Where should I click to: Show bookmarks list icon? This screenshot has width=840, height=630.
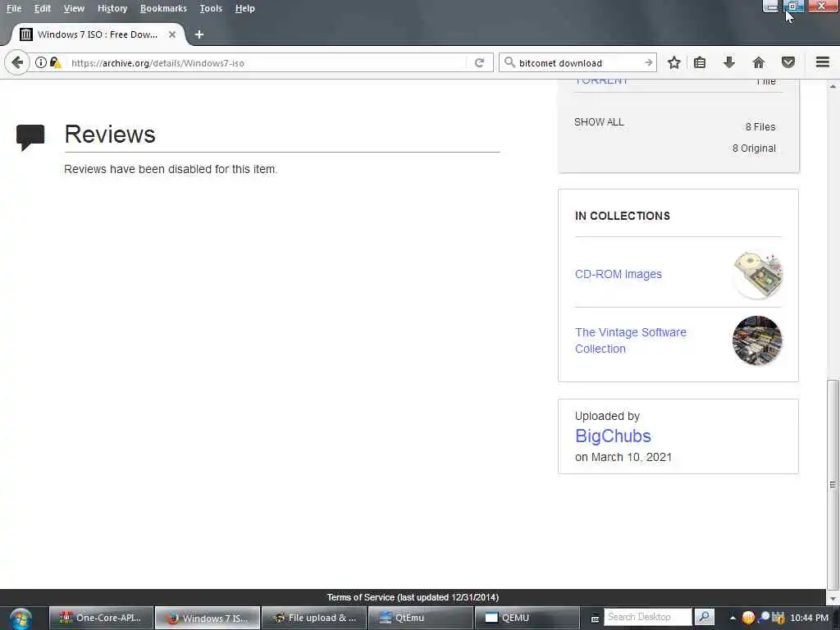coord(700,62)
